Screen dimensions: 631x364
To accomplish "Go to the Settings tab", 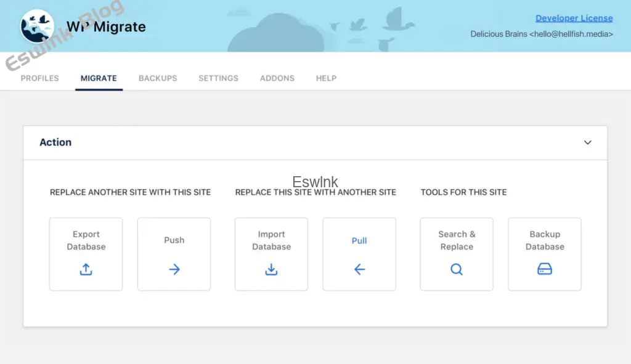I will point(218,78).
